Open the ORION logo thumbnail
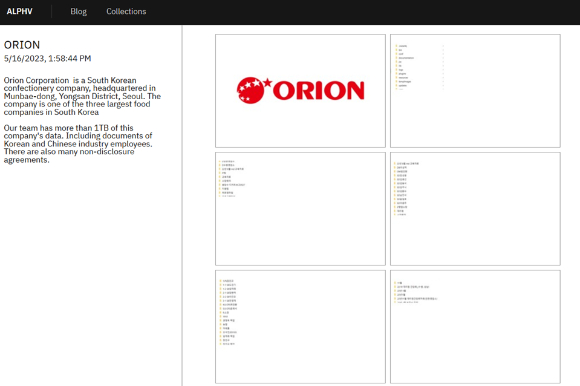The image size is (580, 386). 300,91
